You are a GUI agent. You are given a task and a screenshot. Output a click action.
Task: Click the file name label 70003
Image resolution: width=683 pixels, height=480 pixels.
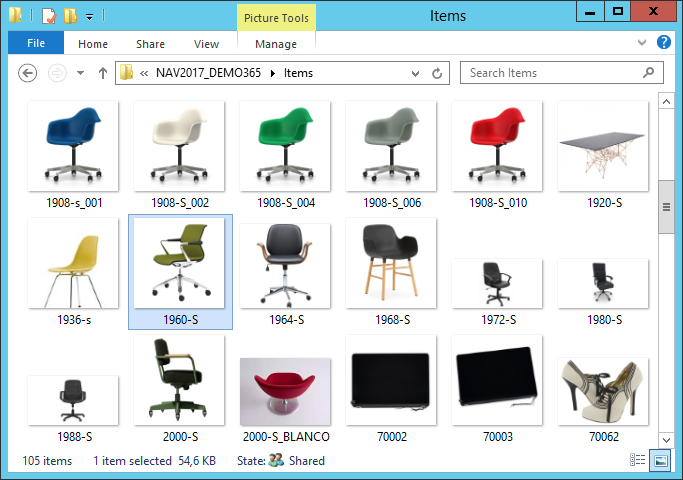(498, 436)
